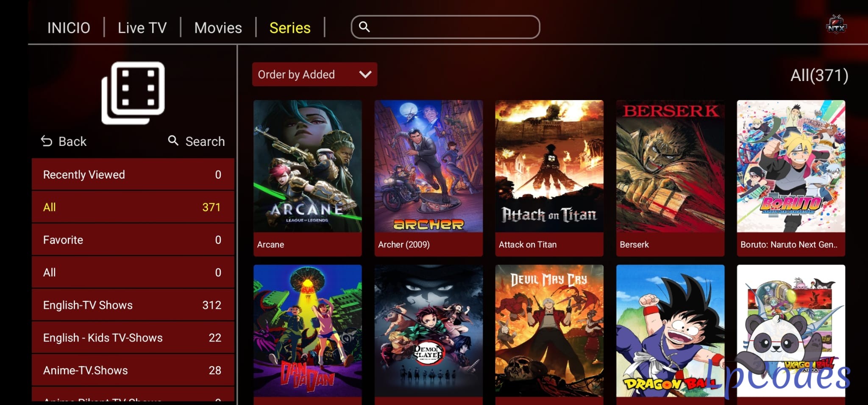
Task: Open the Berserk series thumbnail
Action: 670,178
